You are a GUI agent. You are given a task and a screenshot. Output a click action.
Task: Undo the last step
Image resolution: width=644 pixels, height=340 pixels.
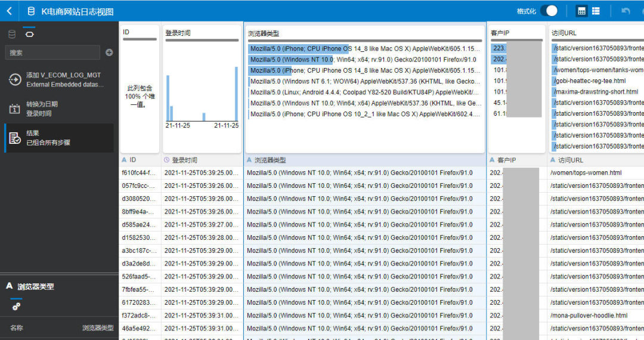click(x=626, y=11)
